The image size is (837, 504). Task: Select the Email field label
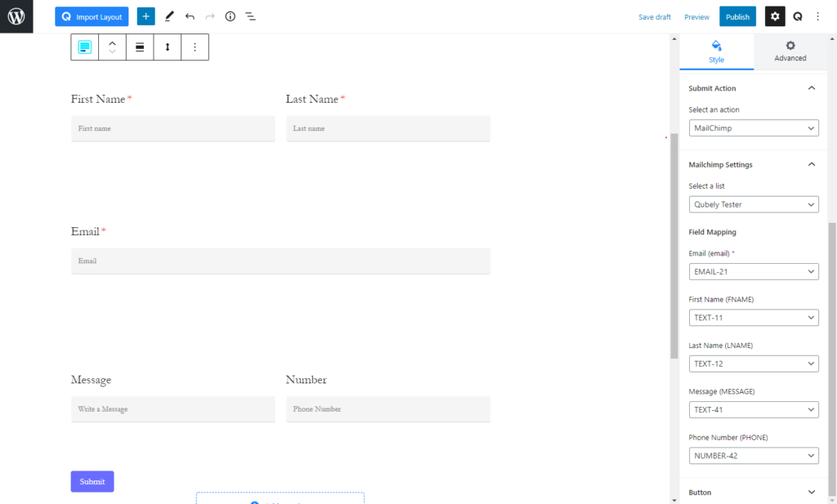[85, 231]
